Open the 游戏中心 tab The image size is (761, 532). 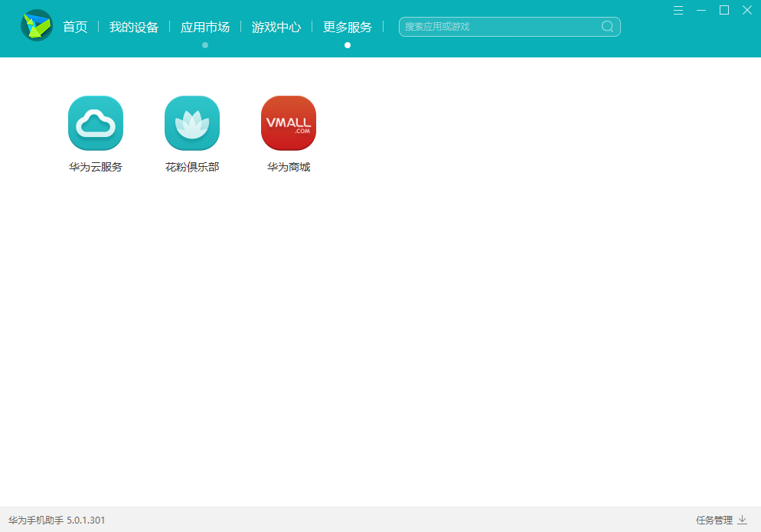[276, 27]
